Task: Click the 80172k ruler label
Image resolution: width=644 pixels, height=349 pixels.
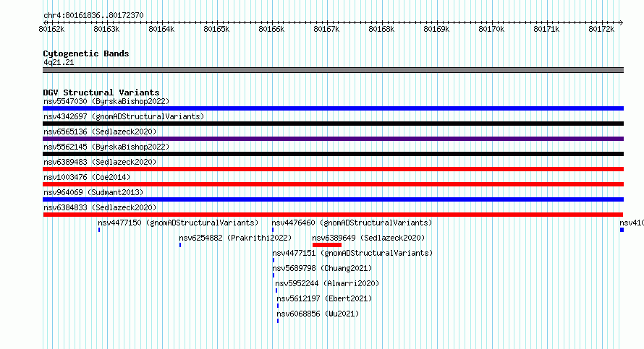Action: [x=602, y=29]
